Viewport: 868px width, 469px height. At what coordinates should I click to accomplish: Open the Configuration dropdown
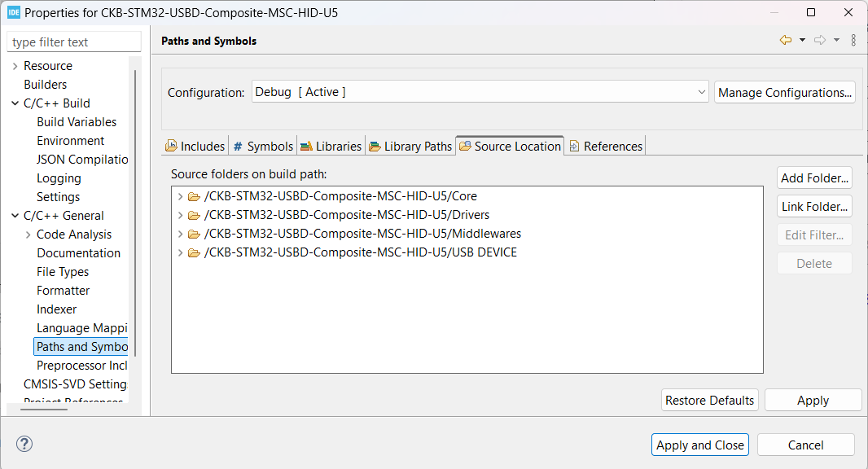480,92
